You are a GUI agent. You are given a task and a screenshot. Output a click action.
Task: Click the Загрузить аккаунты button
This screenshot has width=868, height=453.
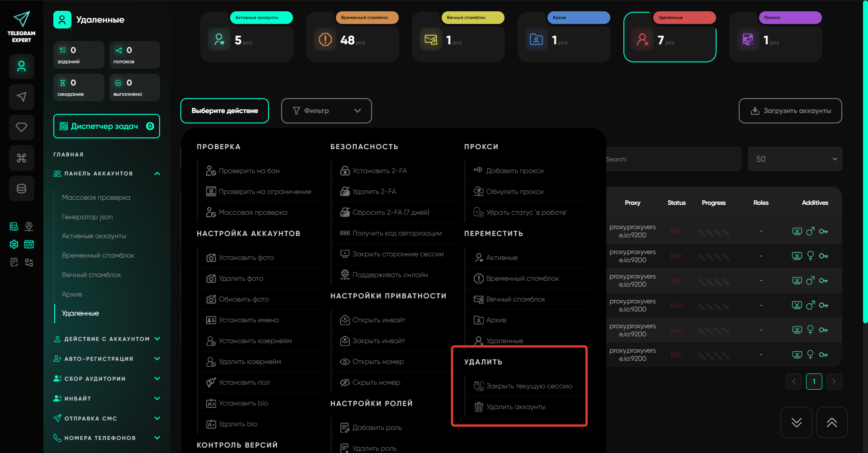tap(790, 111)
